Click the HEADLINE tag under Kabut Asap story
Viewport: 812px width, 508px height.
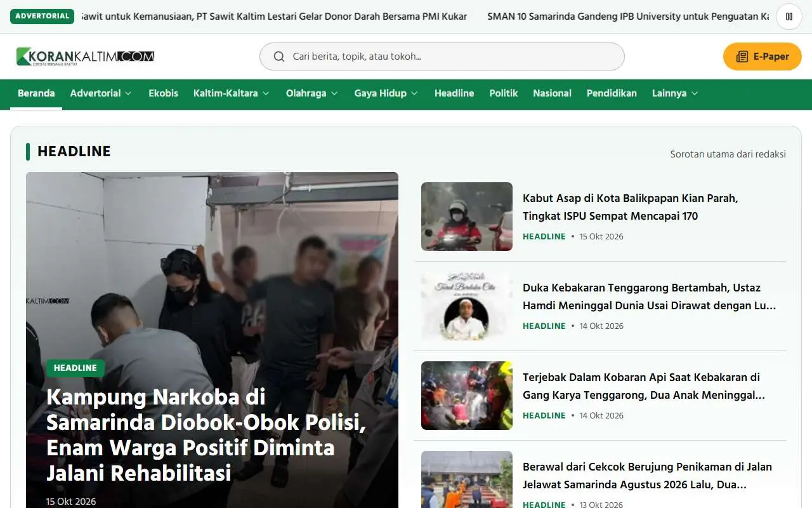pos(544,236)
